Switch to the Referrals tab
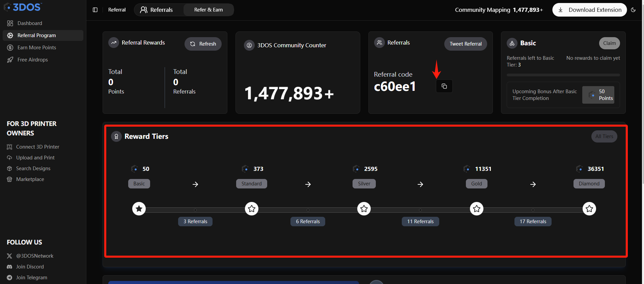Viewport: 644px width, 284px height. point(157,10)
